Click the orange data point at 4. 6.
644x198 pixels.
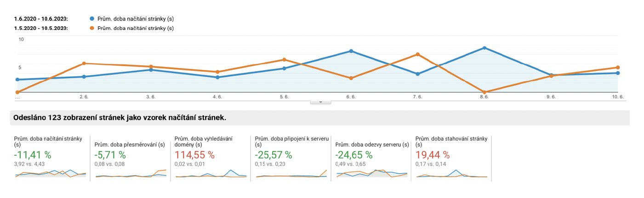tap(217, 72)
